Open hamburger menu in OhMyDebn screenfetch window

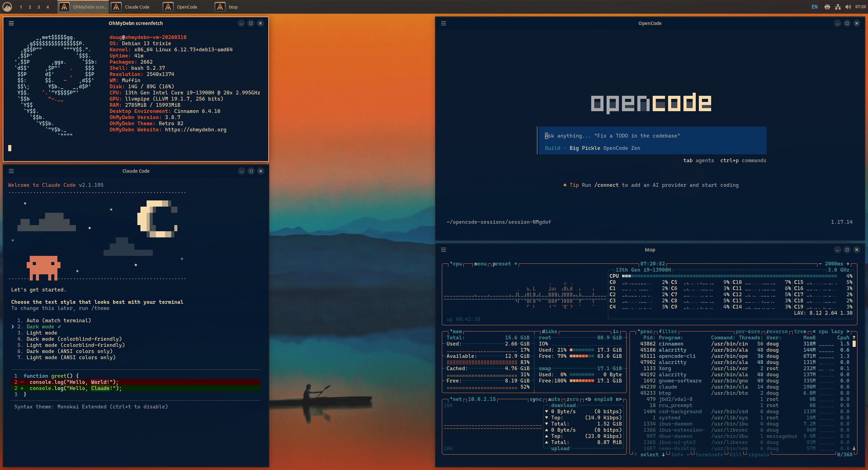pos(11,23)
